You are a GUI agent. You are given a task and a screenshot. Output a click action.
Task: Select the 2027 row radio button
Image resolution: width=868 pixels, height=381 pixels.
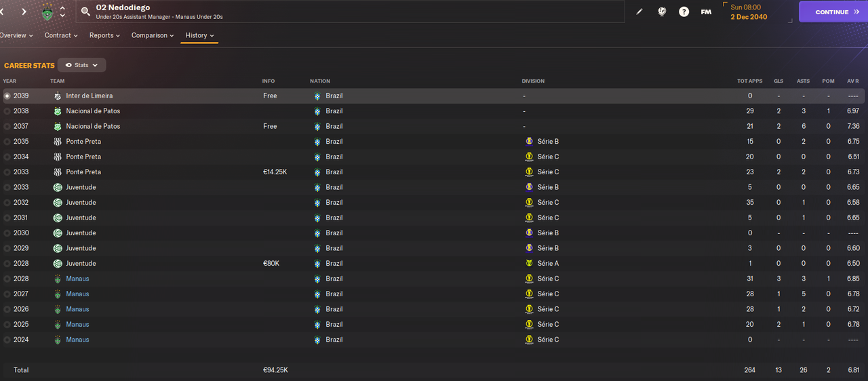[7, 294]
